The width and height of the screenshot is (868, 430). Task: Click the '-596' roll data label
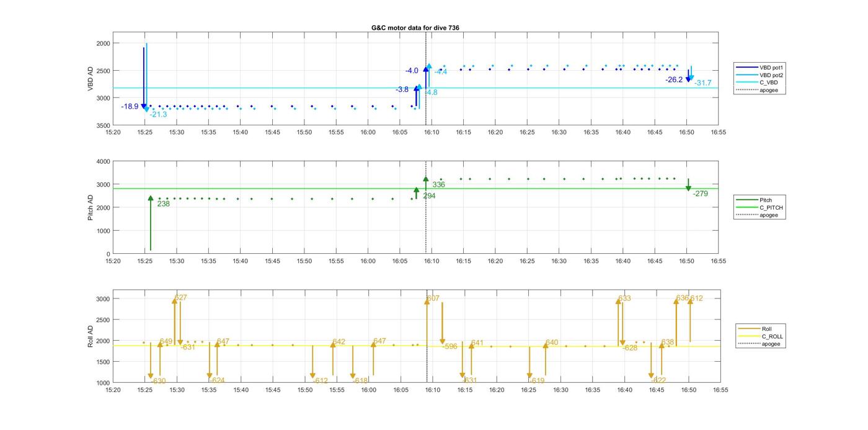450,347
